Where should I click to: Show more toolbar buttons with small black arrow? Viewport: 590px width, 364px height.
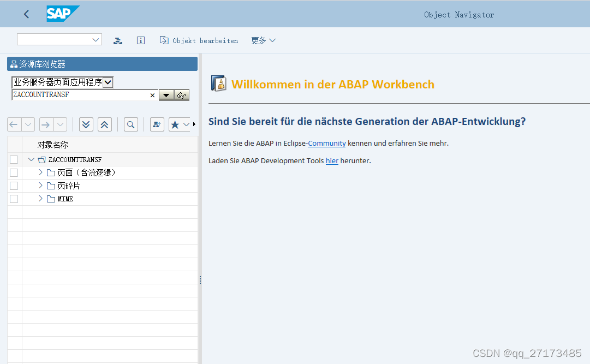[x=194, y=124]
